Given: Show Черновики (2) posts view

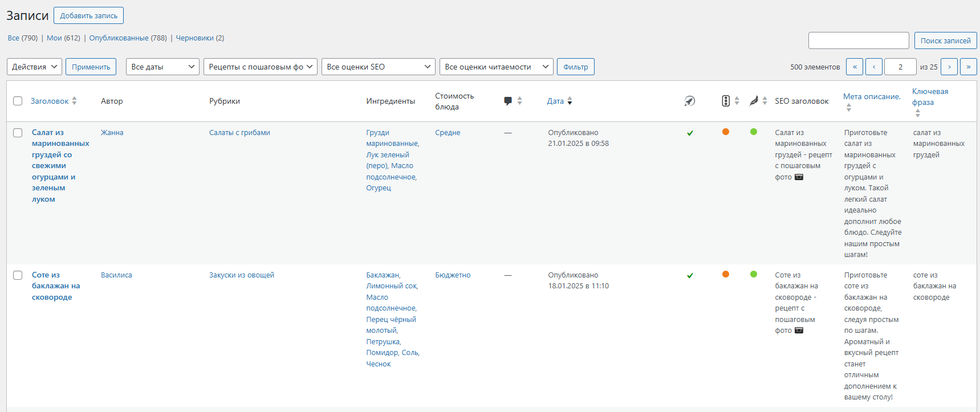Looking at the screenshot, I should tap(200, 38).
